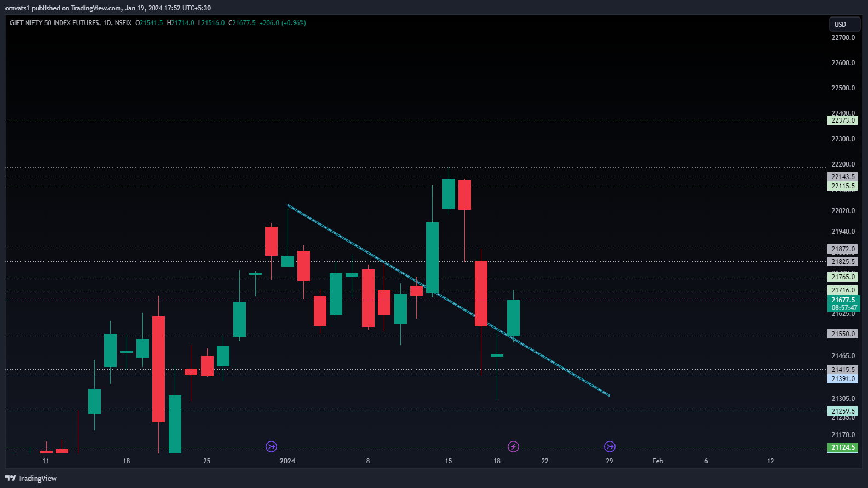Image resolution: width=868 pixels, height=488 pixels.
Task: Click the 25 date label on time axis
Action: [x=207, y=461]
